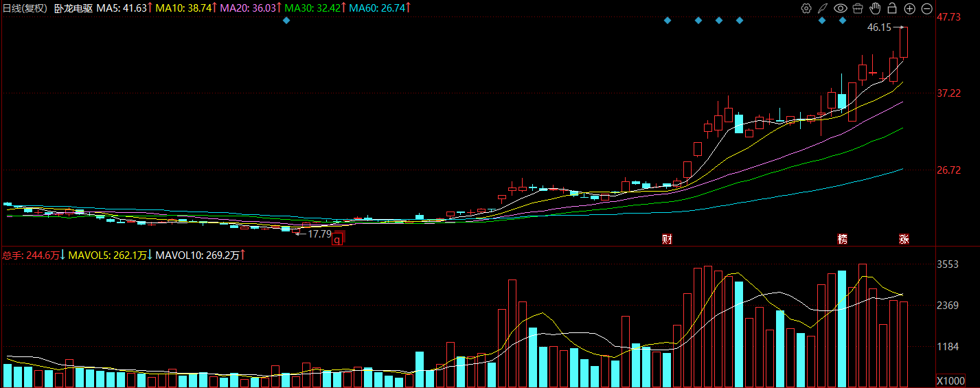Click the '2369' volume axis value
Image resolution: width=980 pixels, height=388 pixels.
point(948,306)
